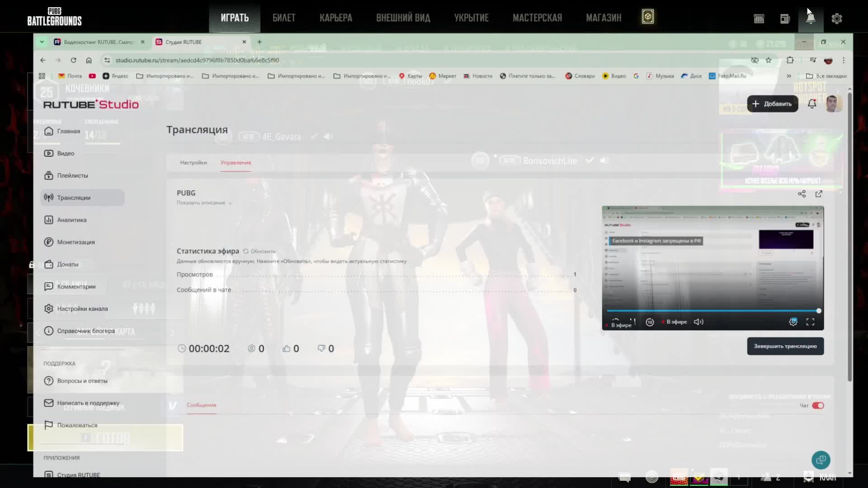Open Аналитика in the sidebar
The width and height of the screenshot is (868, 488).
coord(71,220)
